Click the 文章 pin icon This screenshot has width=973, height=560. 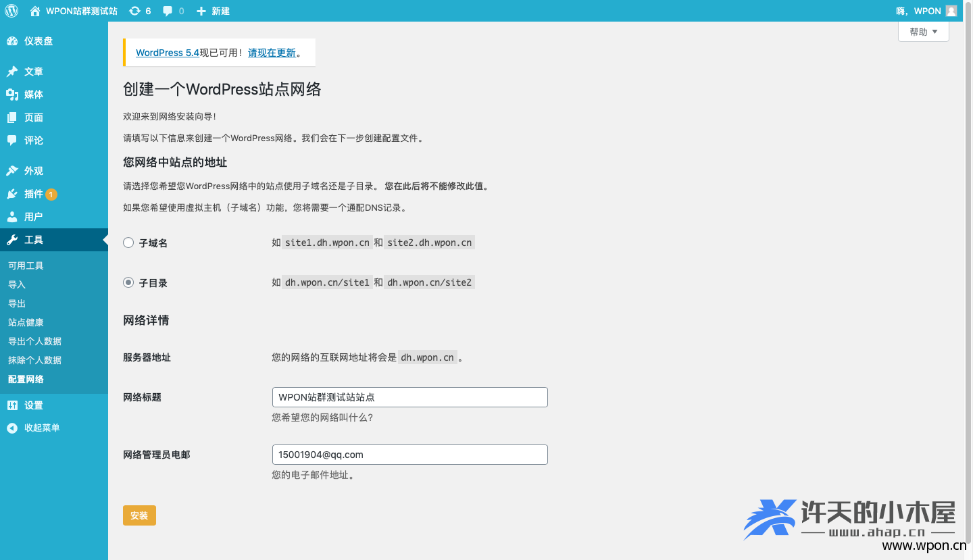(x=12, y=72)
